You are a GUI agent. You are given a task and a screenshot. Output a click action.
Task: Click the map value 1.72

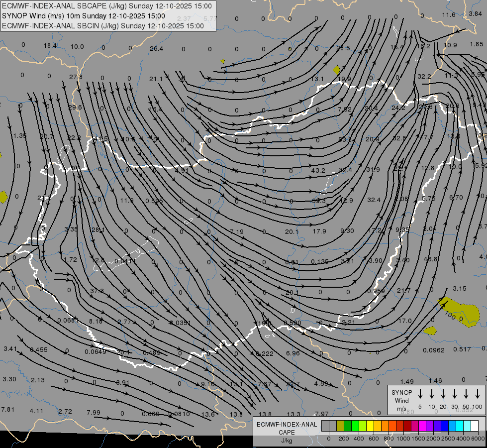click(x=70, y=259)
